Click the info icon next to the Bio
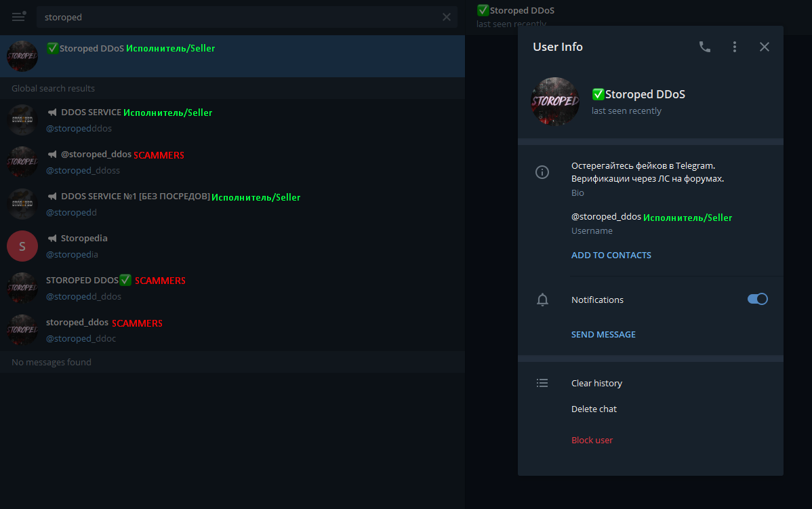The width and height of the screenshot is (812, 509). click(x=542, y=172)
